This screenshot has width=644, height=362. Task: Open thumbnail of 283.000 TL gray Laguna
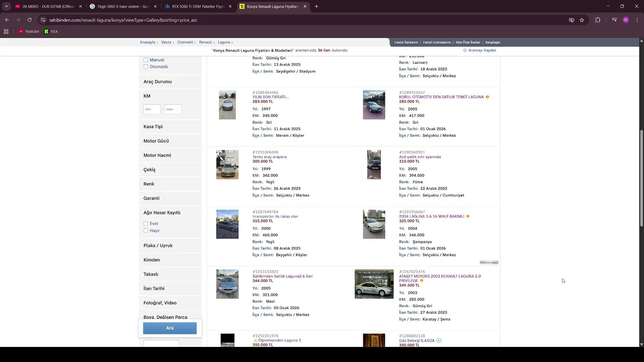pos(227,105)
